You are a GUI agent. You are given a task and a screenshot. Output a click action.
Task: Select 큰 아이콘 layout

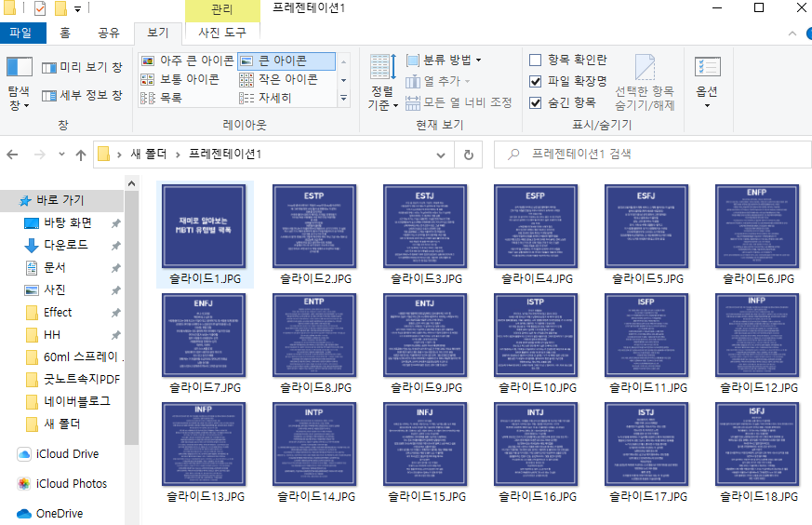286,61
